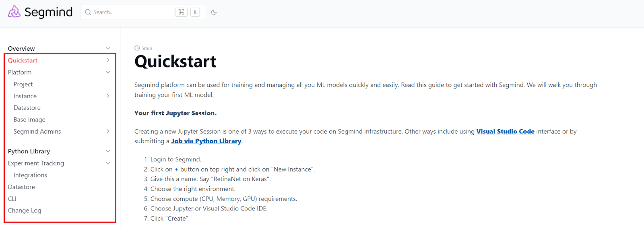Open the Job via Python Library link

pyautogui.click(x=206, y=141)
